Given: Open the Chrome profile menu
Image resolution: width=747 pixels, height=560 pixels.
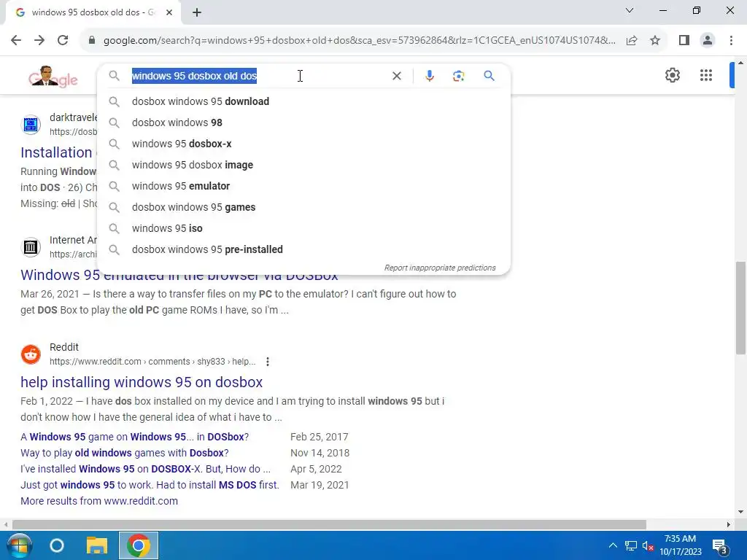Looking at the screenshot, I should [x=708, y=40].
